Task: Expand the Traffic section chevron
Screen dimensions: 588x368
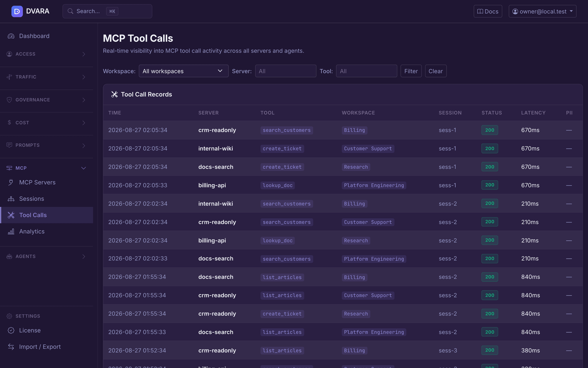Action: tap(84, 77)
